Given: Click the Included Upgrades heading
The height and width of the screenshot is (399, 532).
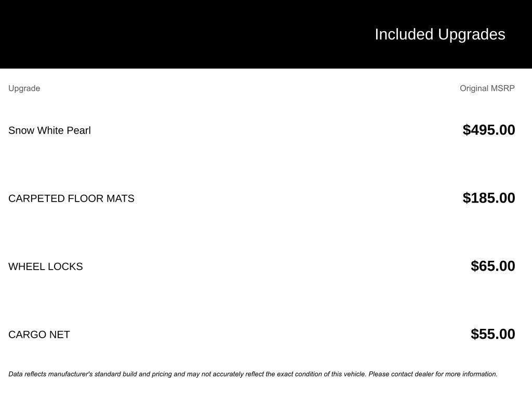Looking at the screenshot, I should [440, 34].
